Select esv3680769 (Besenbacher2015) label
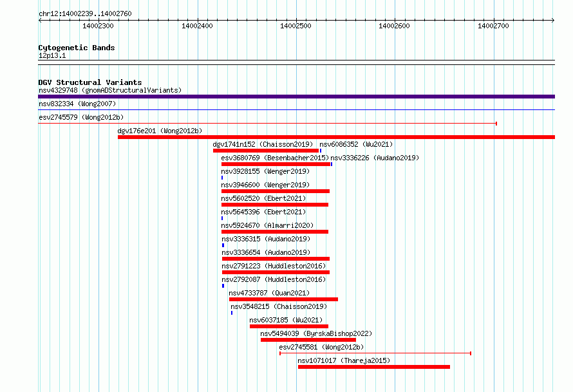This screenshot has width=573, height=392. [275, 158]
